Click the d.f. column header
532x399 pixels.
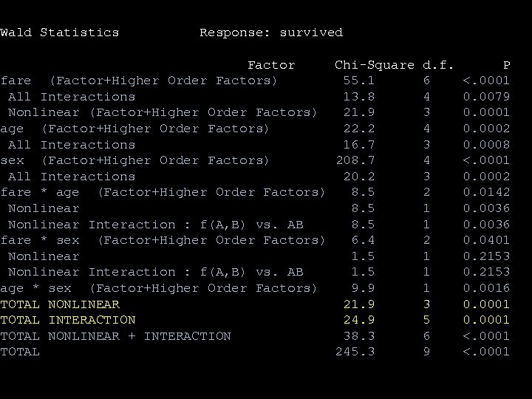point(437,65)
